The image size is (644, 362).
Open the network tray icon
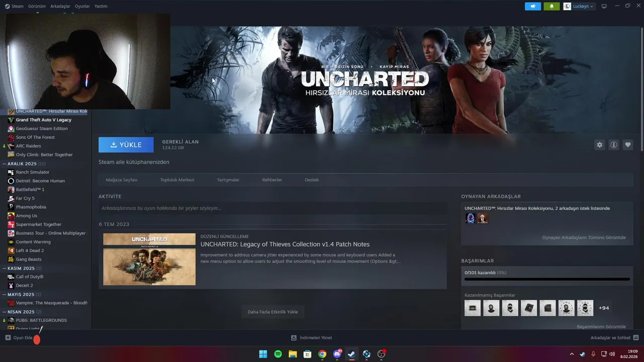(603, 354)
